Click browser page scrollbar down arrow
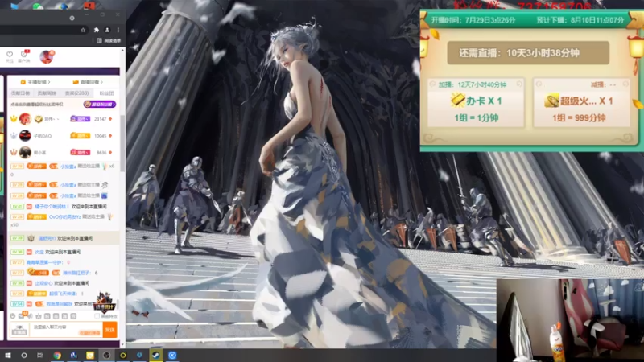 point(122,345)
